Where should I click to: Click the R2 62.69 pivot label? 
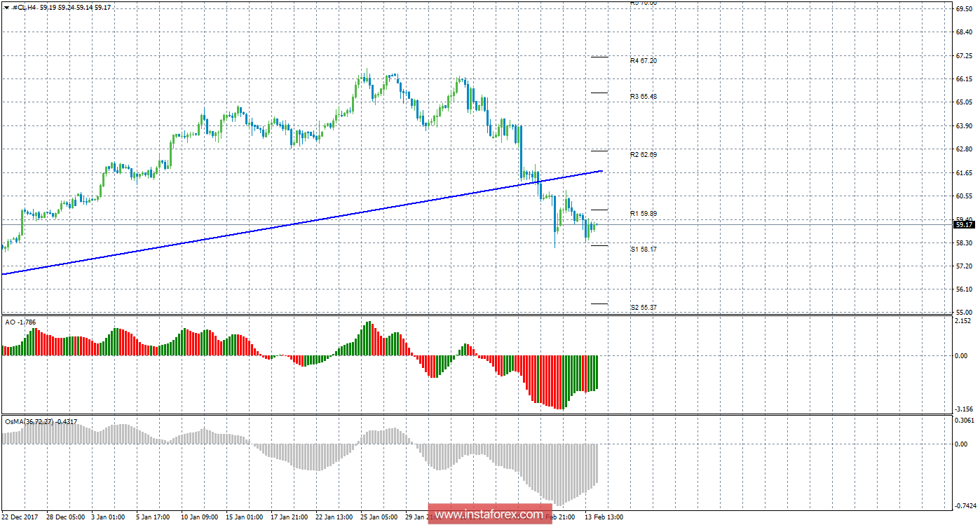pos(644,154)
